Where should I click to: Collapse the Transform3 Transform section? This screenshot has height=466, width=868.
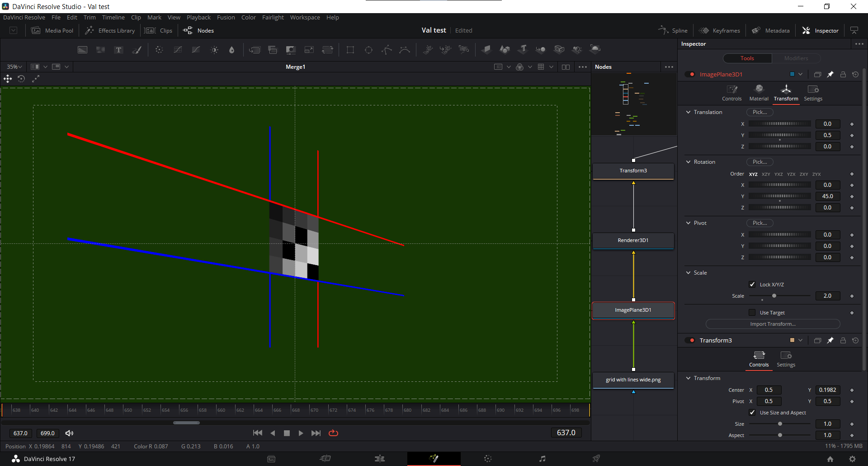pos(689,378)
